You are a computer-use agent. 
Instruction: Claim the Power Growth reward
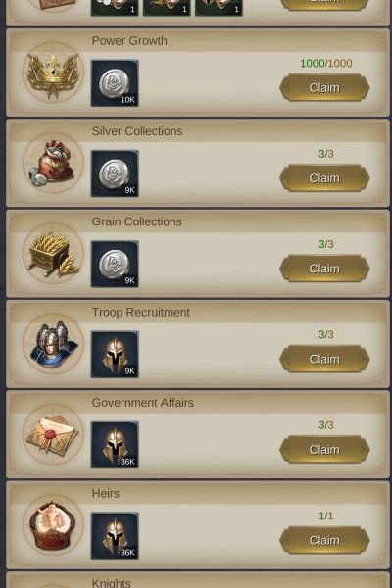click(324, 88)
